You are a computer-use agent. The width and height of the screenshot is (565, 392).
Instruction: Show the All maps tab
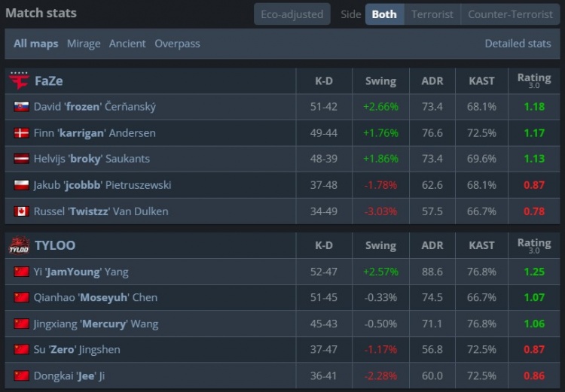click(35, 44)
